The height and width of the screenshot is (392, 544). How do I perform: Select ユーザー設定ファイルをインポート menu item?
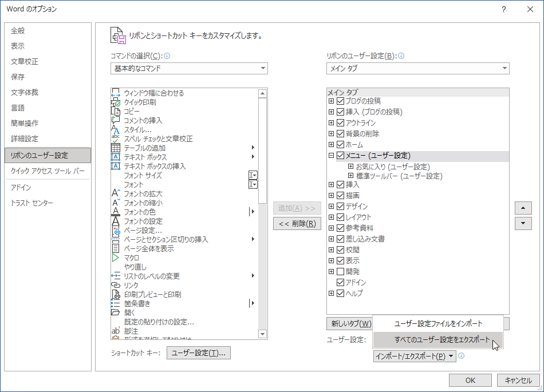(438, 324)
